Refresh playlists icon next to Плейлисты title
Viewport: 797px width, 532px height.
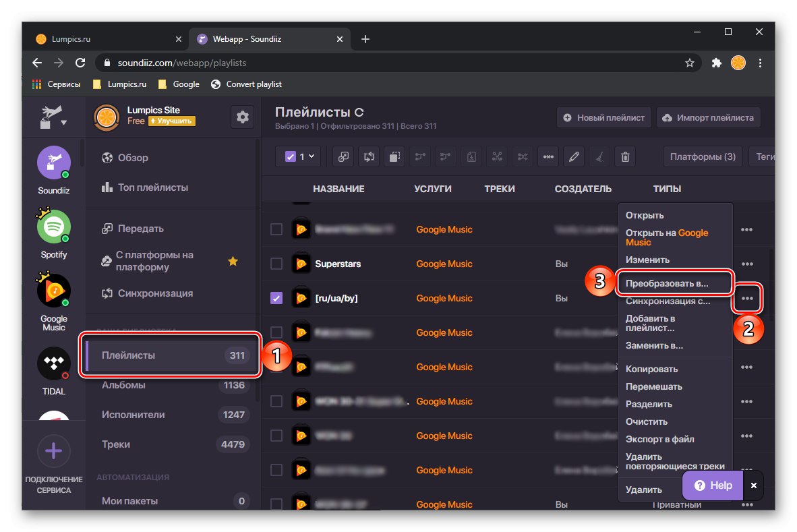359,113
